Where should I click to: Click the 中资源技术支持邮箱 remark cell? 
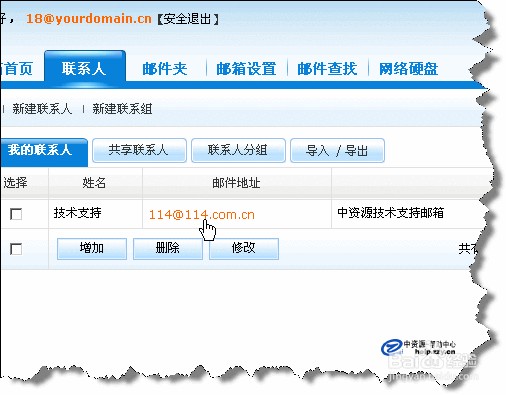(x=390, y=213)
